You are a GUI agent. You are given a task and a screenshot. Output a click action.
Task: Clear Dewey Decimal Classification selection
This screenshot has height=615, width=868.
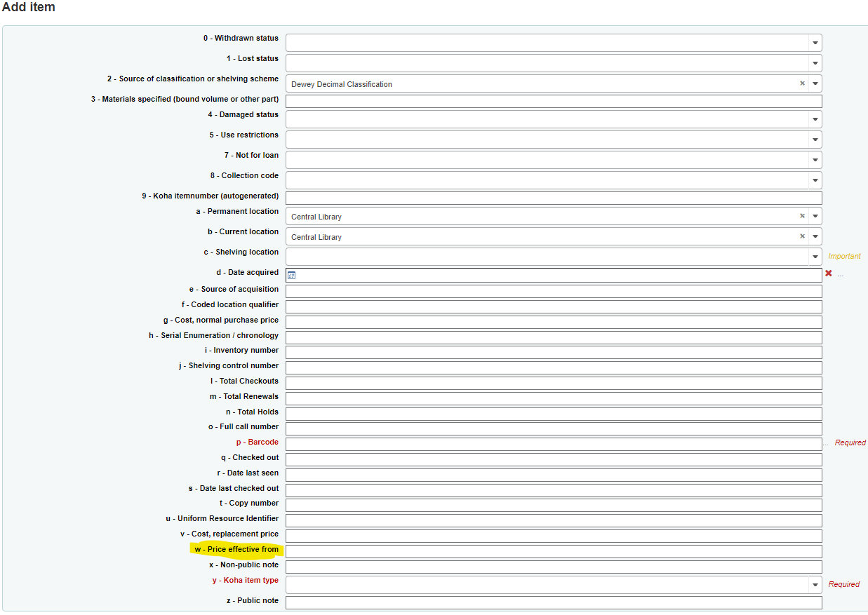802,83
